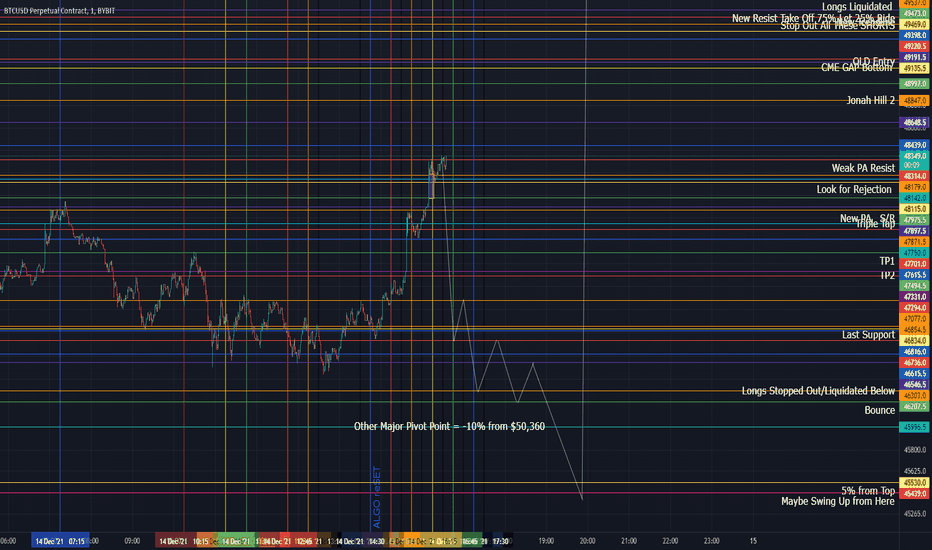Select the 'Jonah Hill 2' annotation

tap(870, 100)
